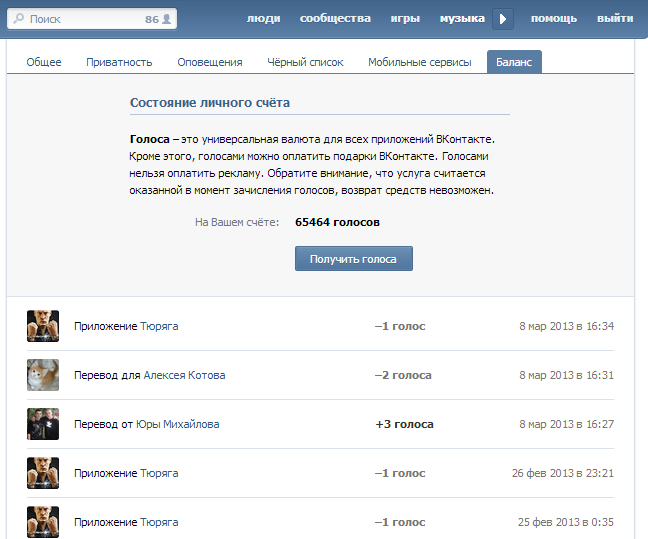
Task: Open Тюряга thumbnail for 25 фев entry
Action: click(43, 522)
